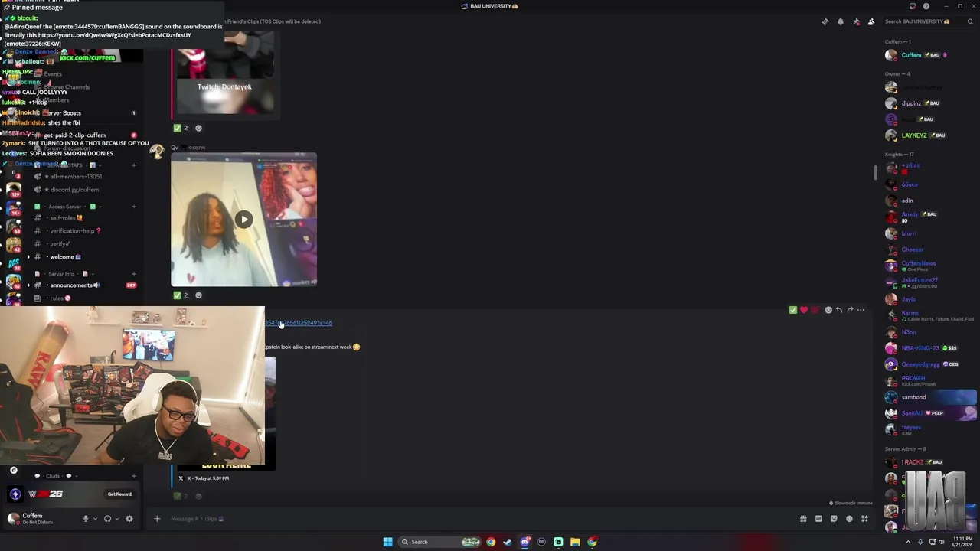Deafen with the headphones icon

(107, 519)
